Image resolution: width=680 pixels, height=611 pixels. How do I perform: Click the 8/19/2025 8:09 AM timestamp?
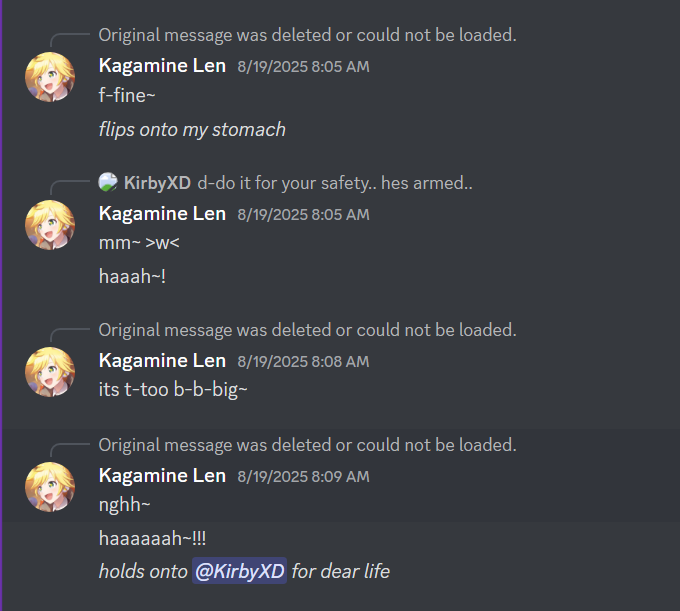point(304,477)
